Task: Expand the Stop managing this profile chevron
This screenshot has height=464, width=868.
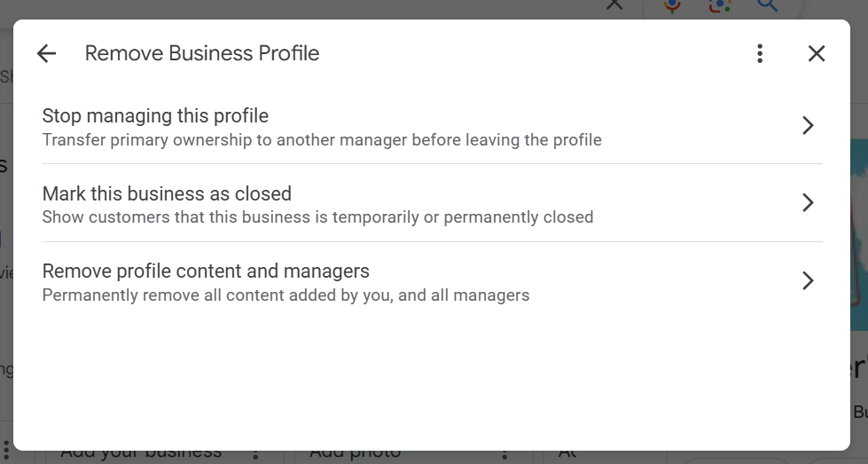Action: (x=808, y=125)
